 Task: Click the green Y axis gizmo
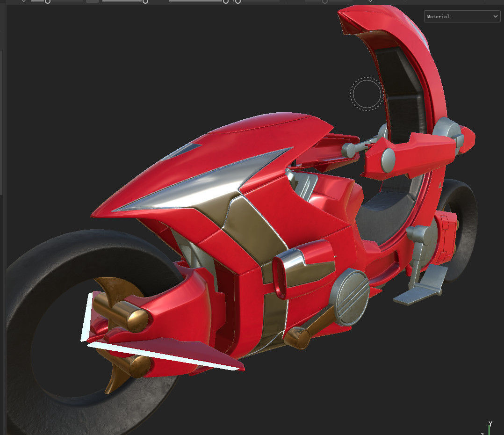point(490,428)
